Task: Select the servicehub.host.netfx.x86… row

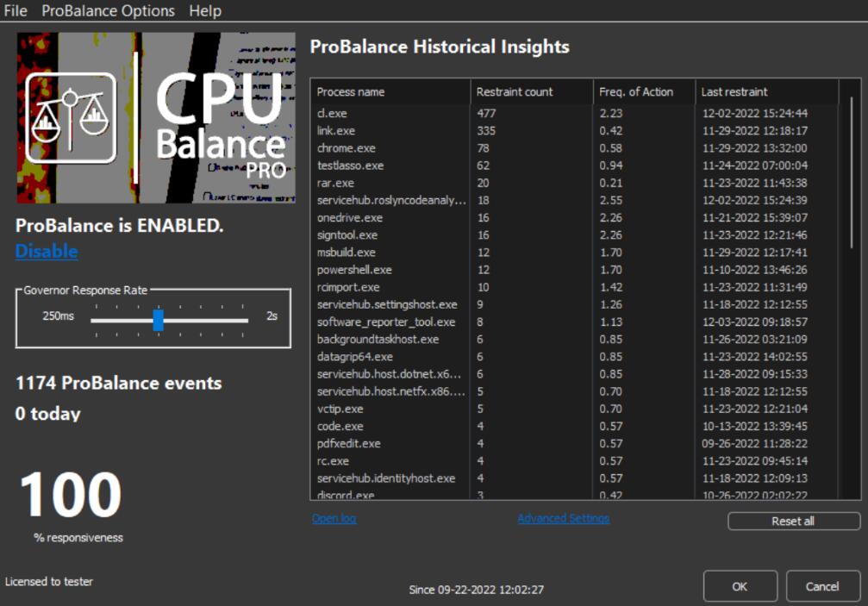Action: tap(575, 391)
